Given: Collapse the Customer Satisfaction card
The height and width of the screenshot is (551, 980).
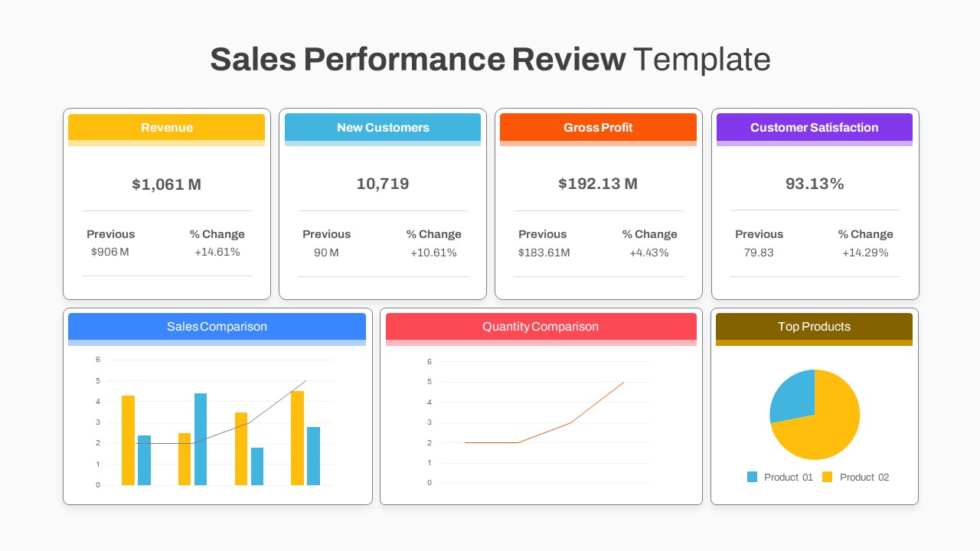Looking at the screenshot, I should [814, 243].
